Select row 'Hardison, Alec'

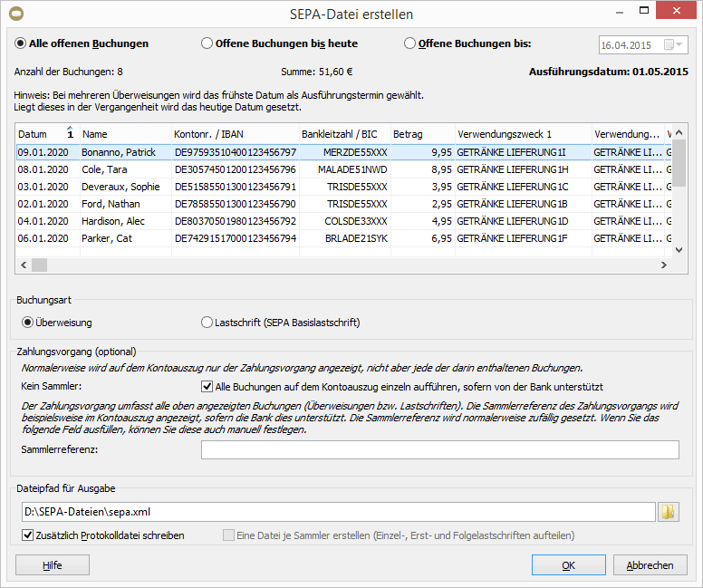coord(343,221)
